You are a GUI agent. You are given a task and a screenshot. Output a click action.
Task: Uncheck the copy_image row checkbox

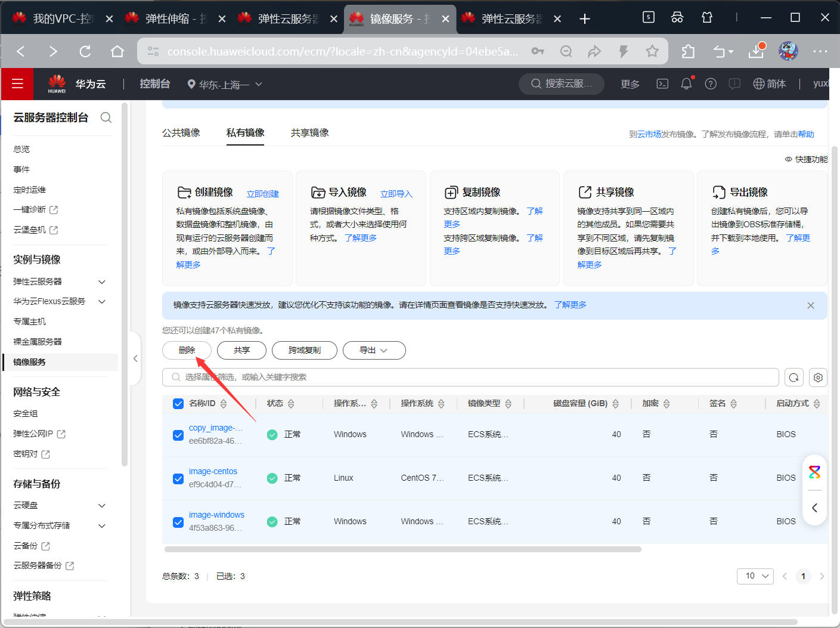[x=178, y=435]
